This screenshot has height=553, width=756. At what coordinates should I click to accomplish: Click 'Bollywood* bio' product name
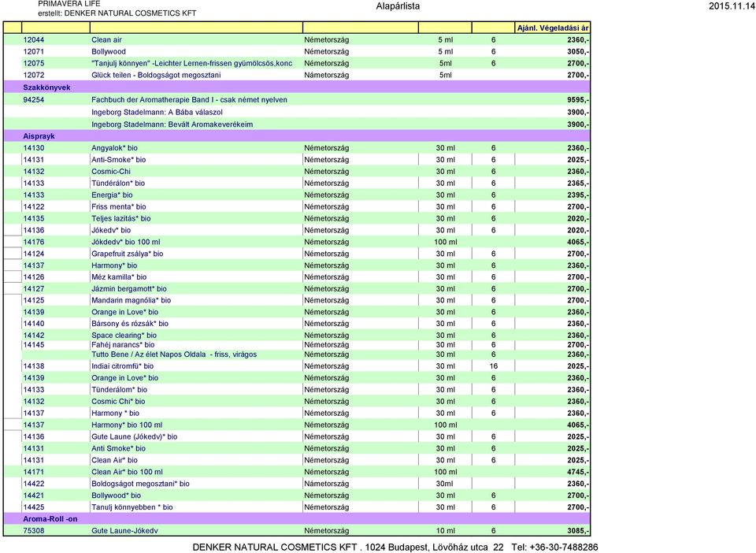pos(117,495)
